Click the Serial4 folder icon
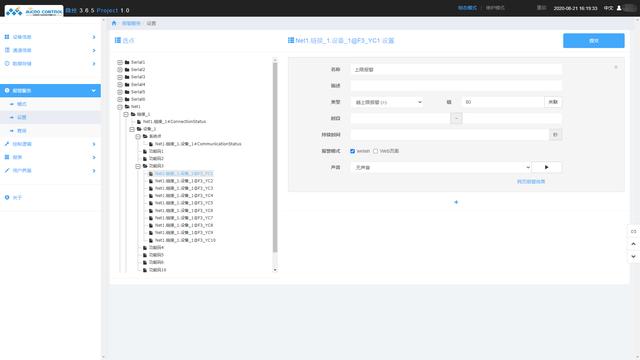640x360 pixels. tap(127, 84)
